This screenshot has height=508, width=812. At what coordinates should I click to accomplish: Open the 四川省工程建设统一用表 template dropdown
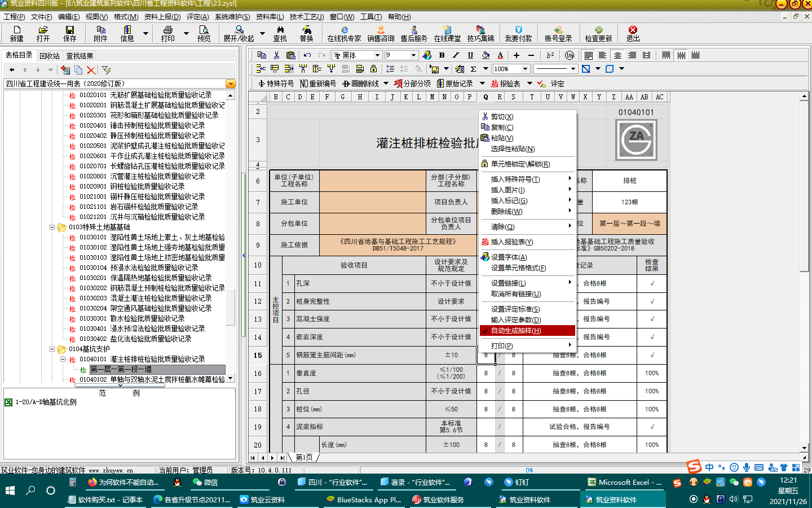230,84
